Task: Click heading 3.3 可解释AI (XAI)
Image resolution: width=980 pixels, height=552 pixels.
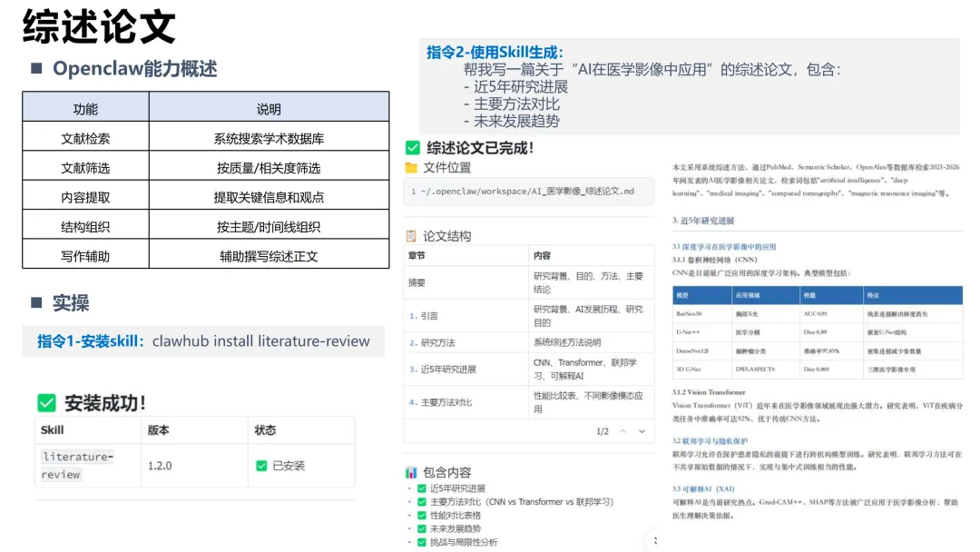Action: [x=704, y=488]
